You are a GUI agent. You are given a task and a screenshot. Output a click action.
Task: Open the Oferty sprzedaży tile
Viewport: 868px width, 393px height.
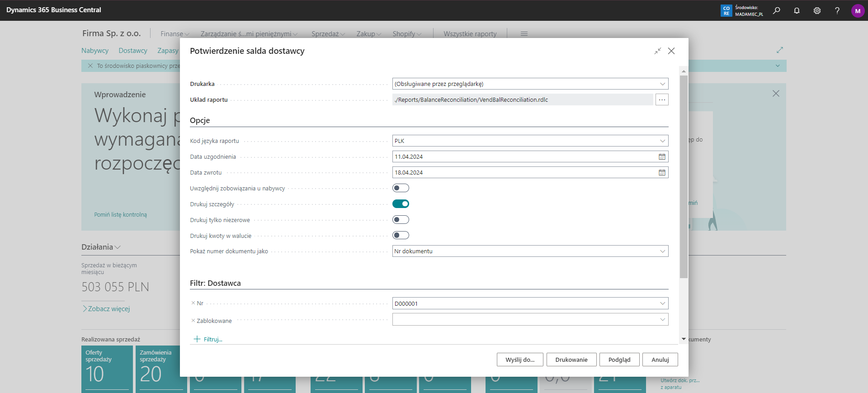107,369
